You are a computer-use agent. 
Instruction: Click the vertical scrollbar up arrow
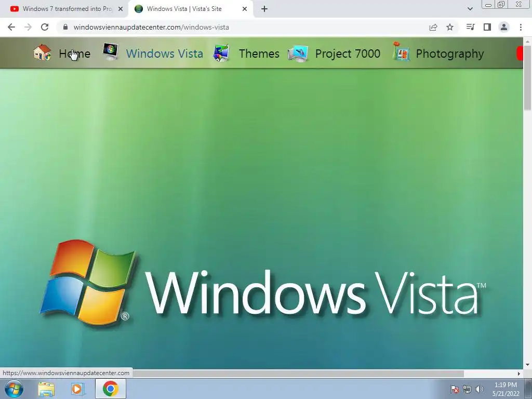[x=528, y=41]
